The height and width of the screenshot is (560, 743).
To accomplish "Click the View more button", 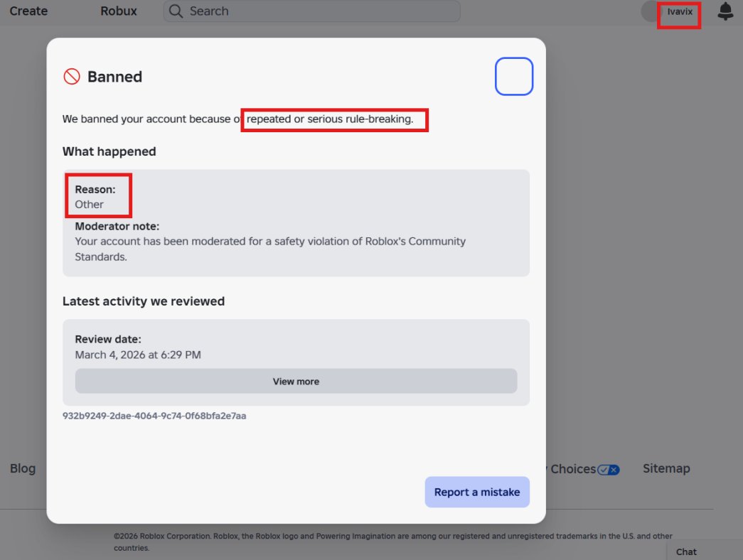I will coord(296,381).
